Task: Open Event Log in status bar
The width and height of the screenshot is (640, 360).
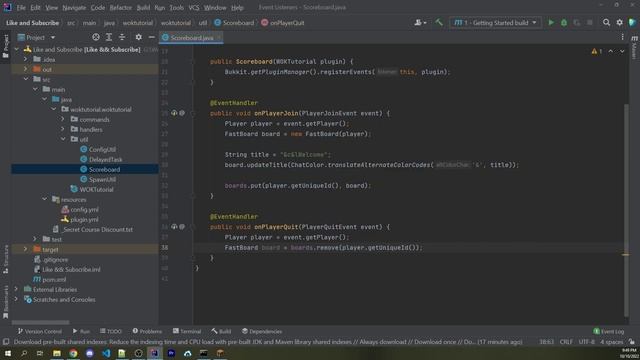Action: pos(609,331)
